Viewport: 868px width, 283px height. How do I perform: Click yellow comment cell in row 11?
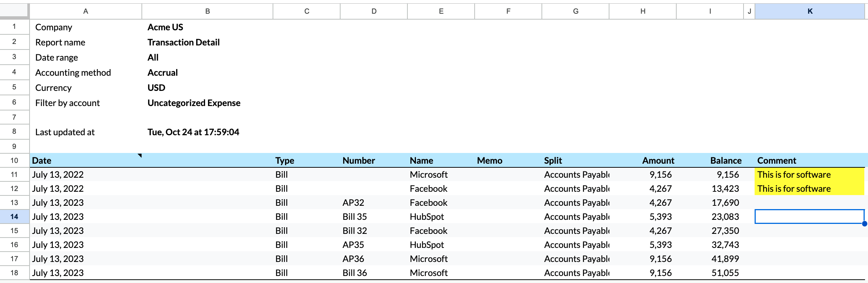(x=810, y=174)
